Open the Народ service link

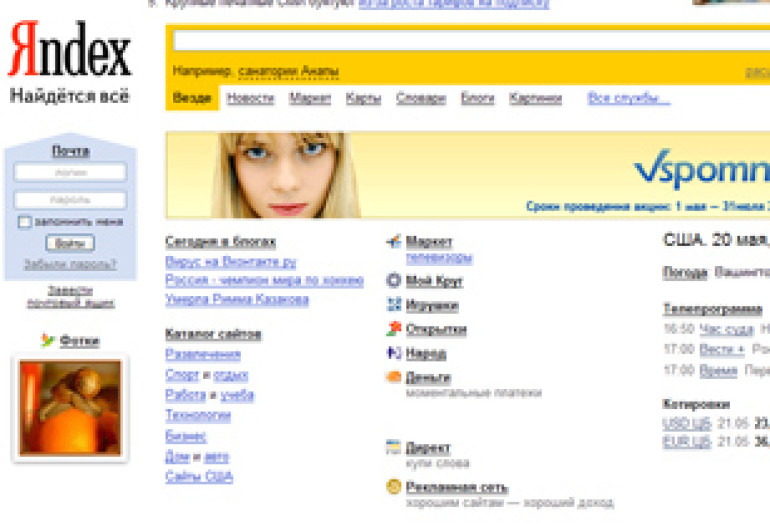pos(426,353)
